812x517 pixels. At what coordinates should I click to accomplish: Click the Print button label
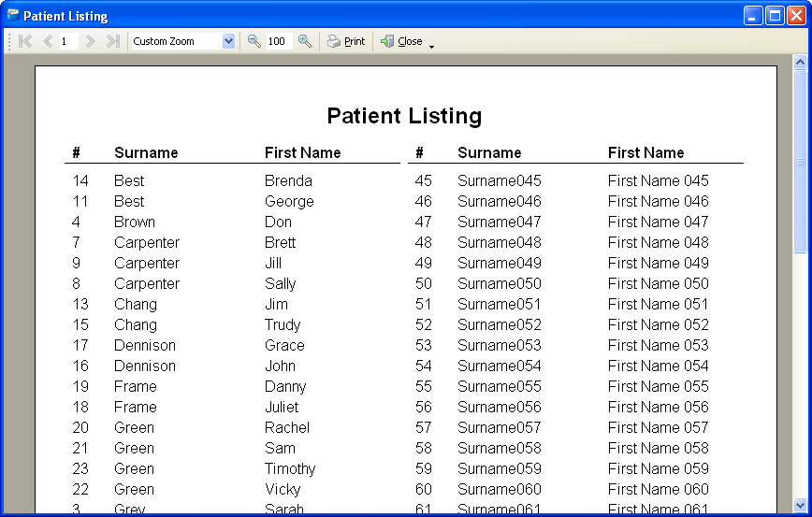point(355,41)
